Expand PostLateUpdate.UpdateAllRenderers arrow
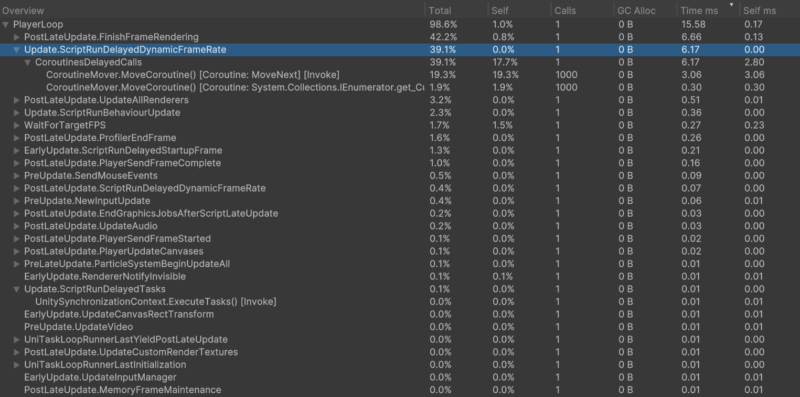Screen dimensions: 800x397 coord(16,100)
